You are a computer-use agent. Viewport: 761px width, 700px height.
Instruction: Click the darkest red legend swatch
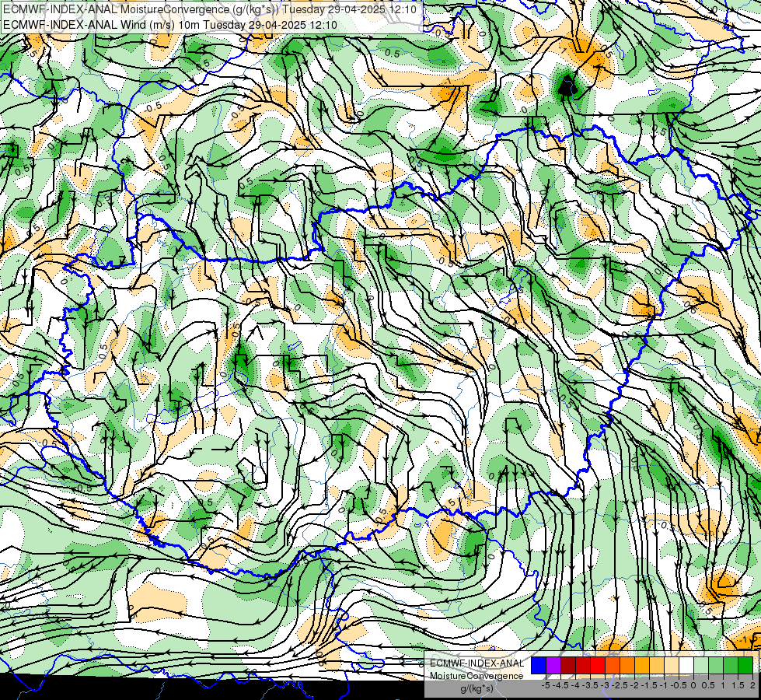568,666
